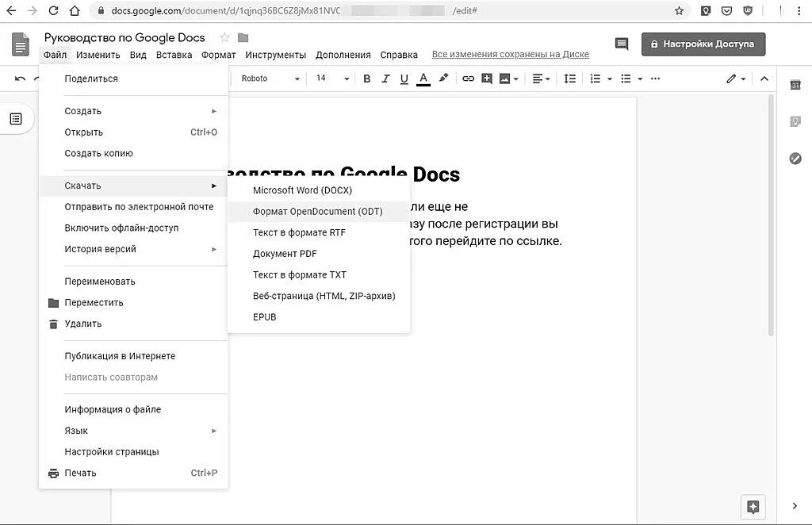
Task: Open the comment history icon
Action: (x=622, y=44)
